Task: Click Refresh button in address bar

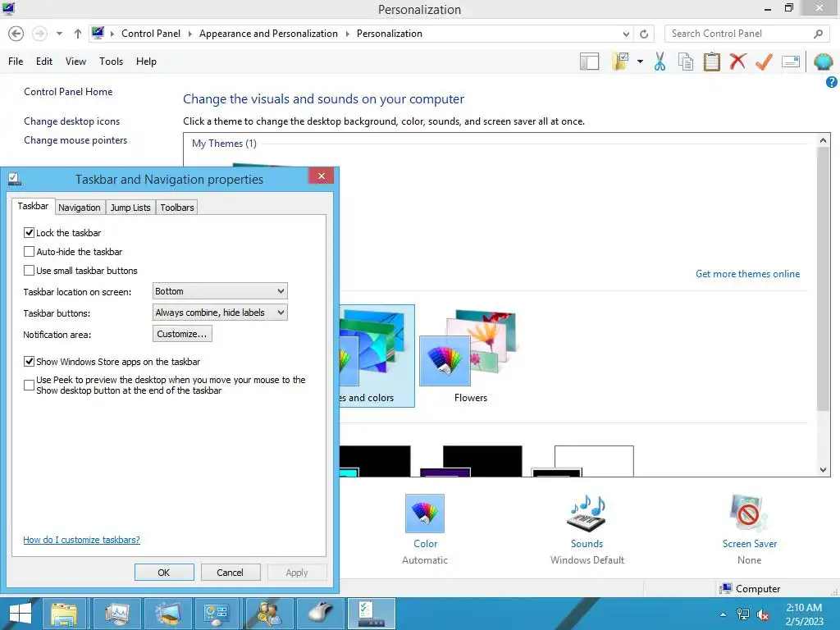Action: pyautogui.click(x=644, y=34)
